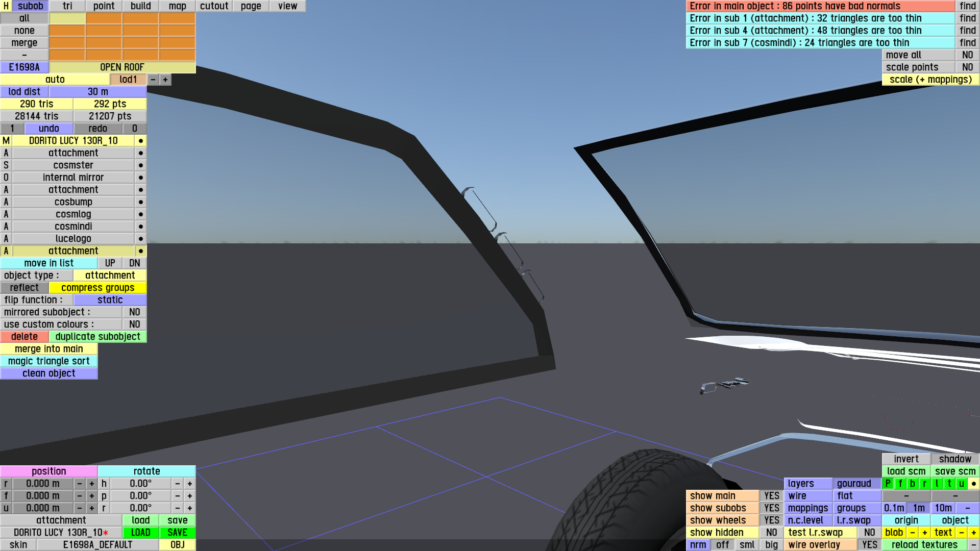The height and width of the screenshot is (551, 980).
Task: Toggle wire overlay YES value
Action: coord(869,545)
